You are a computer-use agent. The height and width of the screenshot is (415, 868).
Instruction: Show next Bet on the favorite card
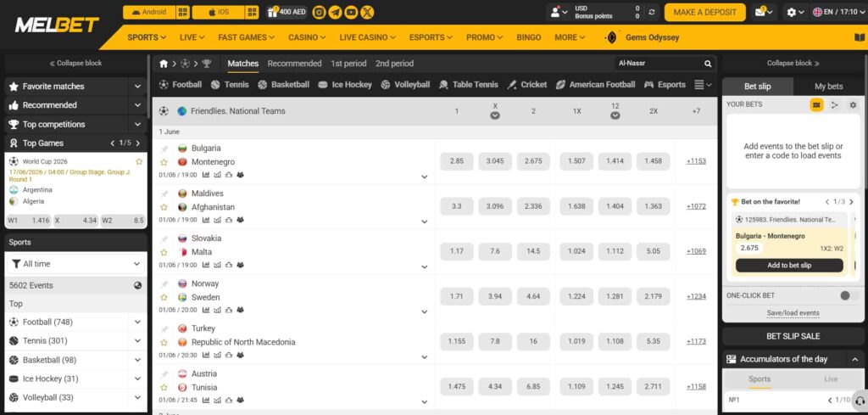pyautogui.click(x=851, y=202)
